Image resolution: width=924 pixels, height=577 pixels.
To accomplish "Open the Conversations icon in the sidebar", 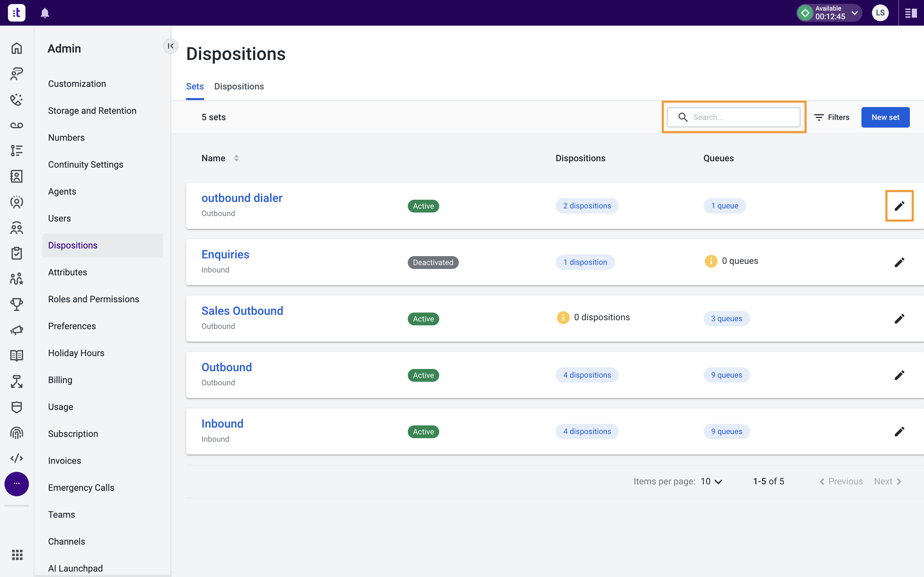I will [16, 74].
